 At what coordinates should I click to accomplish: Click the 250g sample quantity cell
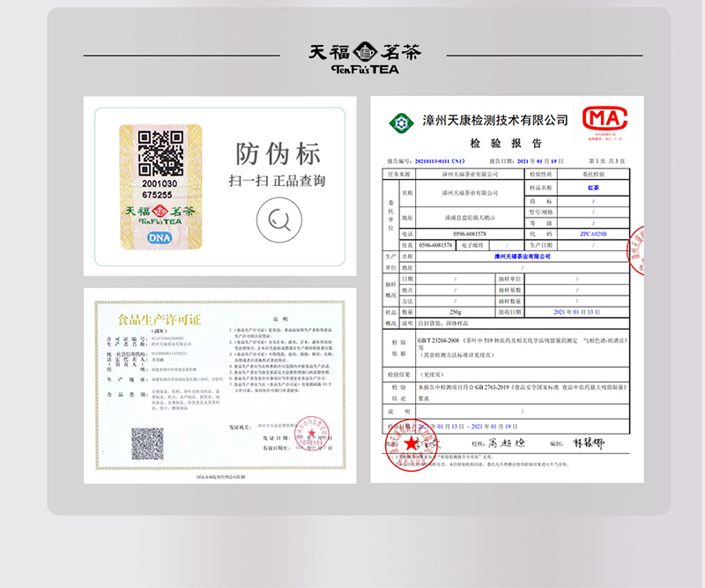[x=453, y=311]
